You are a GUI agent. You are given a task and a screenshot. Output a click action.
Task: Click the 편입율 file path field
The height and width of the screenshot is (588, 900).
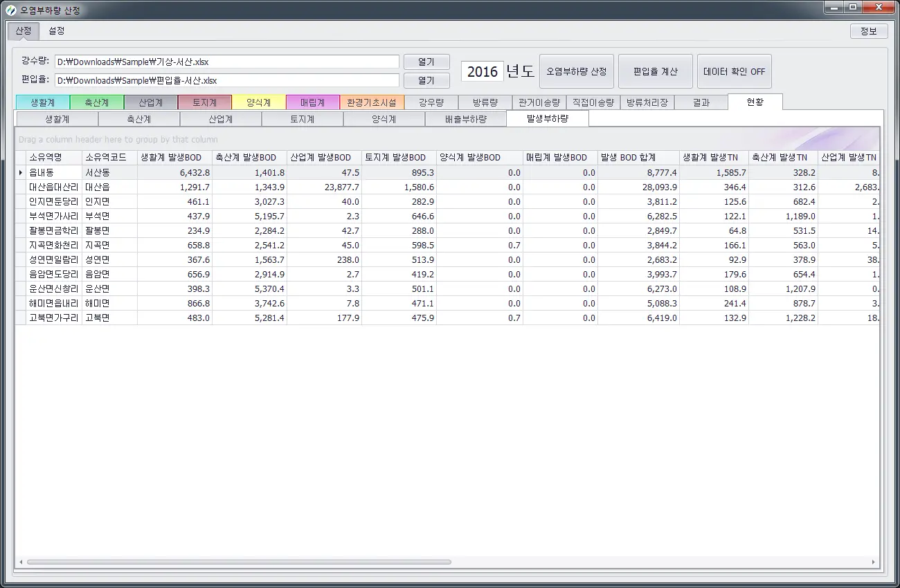coord(227,80)
